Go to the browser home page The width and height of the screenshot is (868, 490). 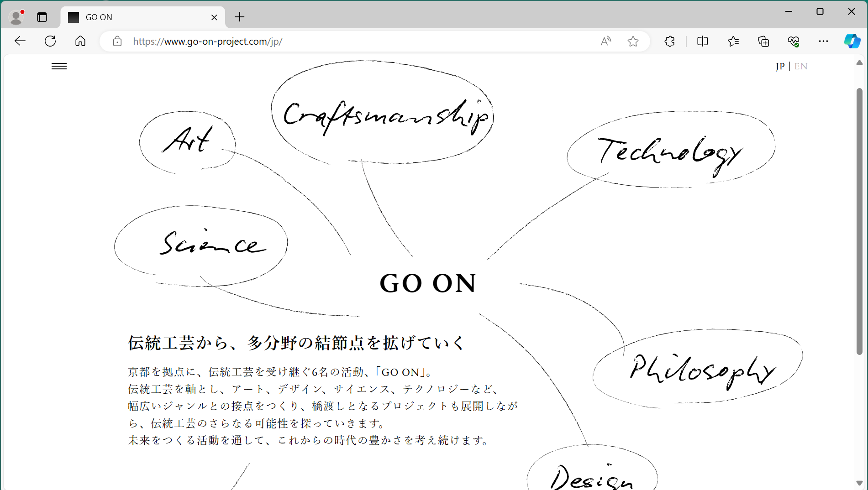click(80, 41)
